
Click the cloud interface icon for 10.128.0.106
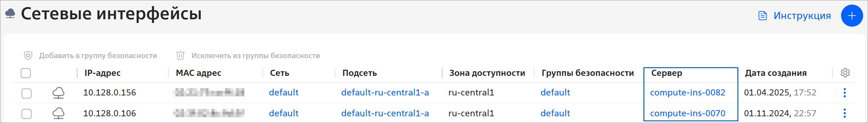point(58,114)
